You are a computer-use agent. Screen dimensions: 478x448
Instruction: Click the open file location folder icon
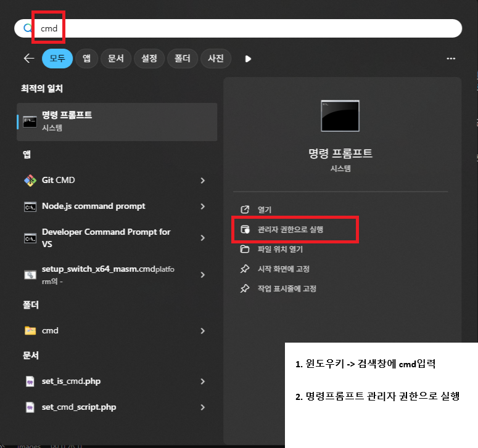[x=245, y=249]
